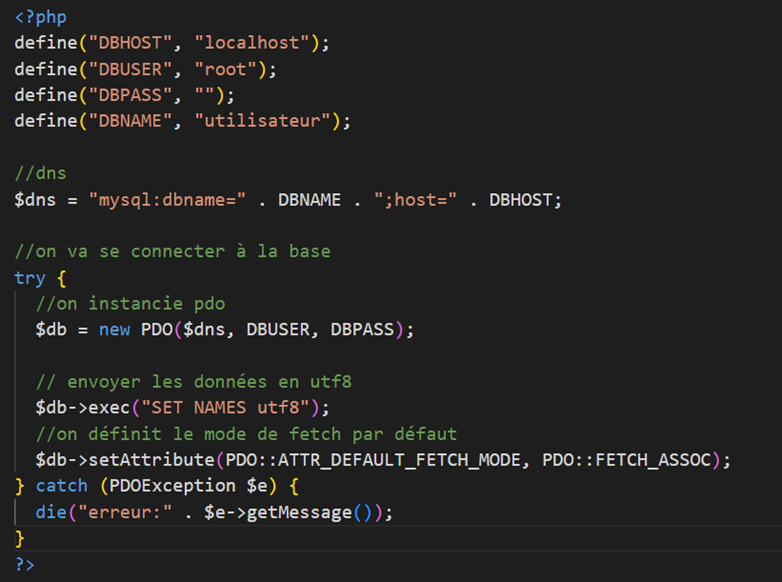Click PDOException in the catch clause
The height and width of the screenshot is (582, 782).
173,486
